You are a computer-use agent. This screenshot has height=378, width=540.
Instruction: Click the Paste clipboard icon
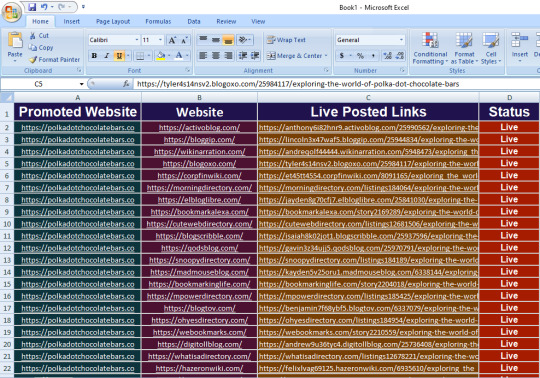[x=15, y=40]
